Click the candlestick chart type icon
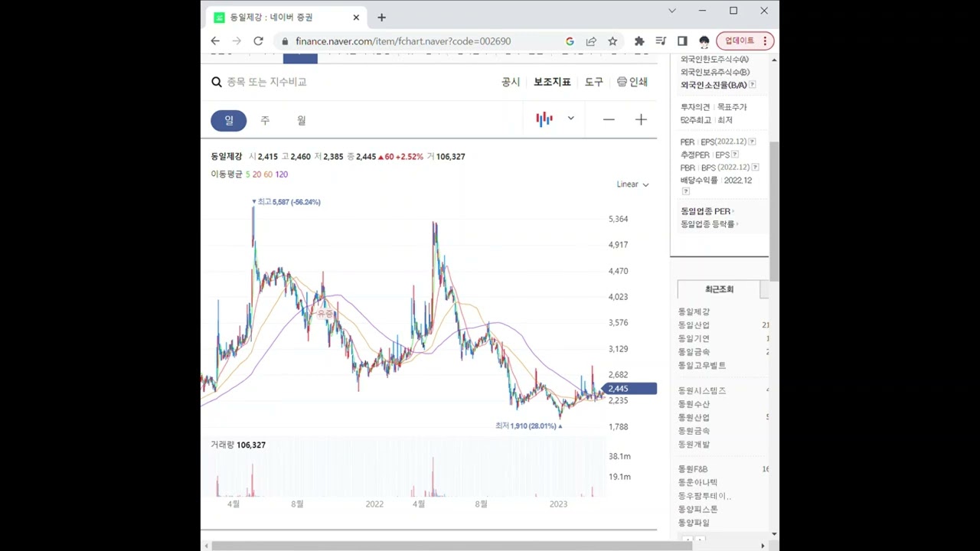The width and height of the screenshot is (980, 551). pos(544,119)
